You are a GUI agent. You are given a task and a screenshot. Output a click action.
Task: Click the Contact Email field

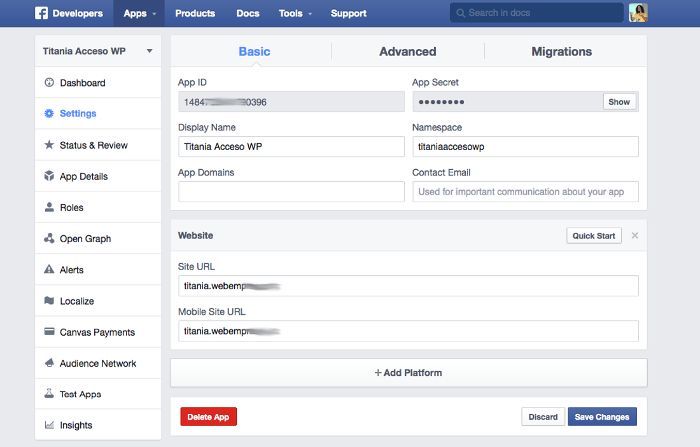pyautogui.click(x=525, y=192)
